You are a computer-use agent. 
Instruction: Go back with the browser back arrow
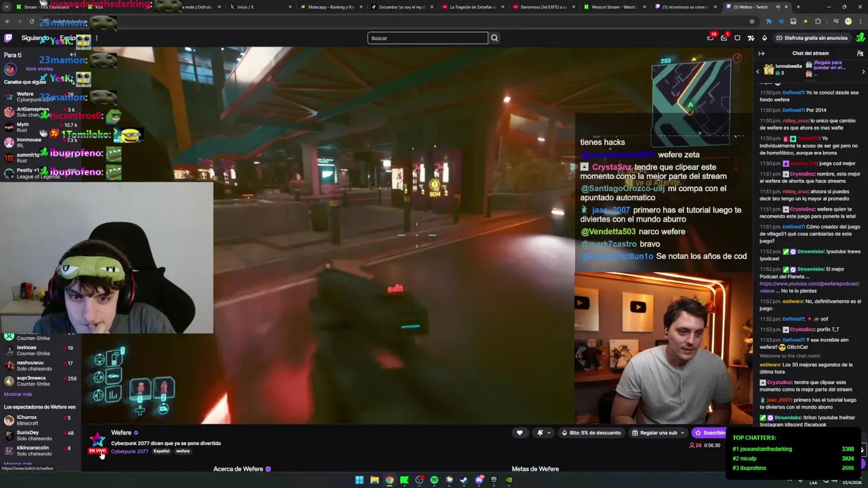click(7, 22)
